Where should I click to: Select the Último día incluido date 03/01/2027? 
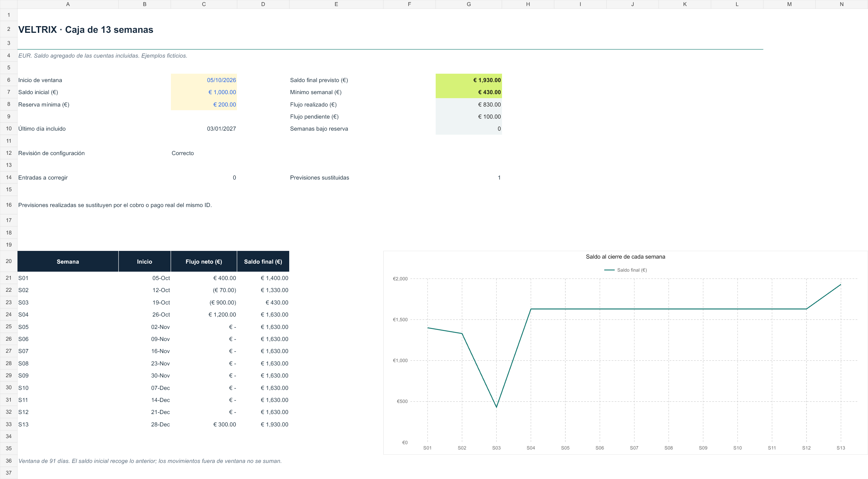point(204,129)
